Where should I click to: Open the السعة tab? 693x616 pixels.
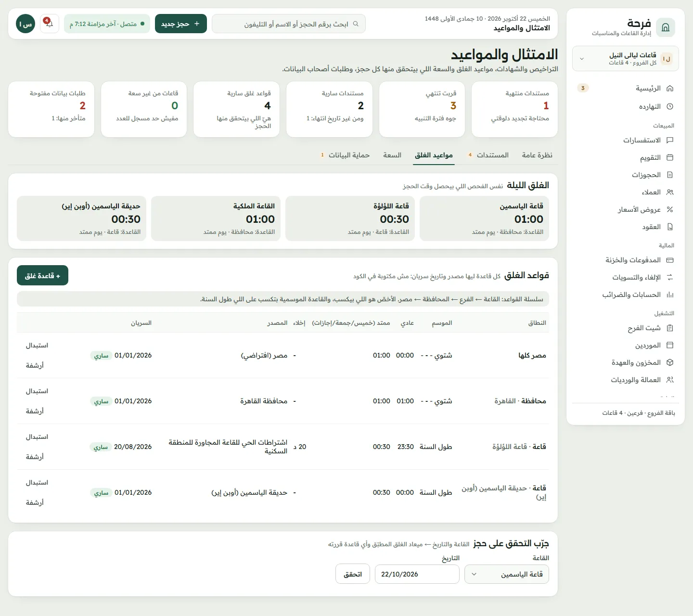click(392, 155)
